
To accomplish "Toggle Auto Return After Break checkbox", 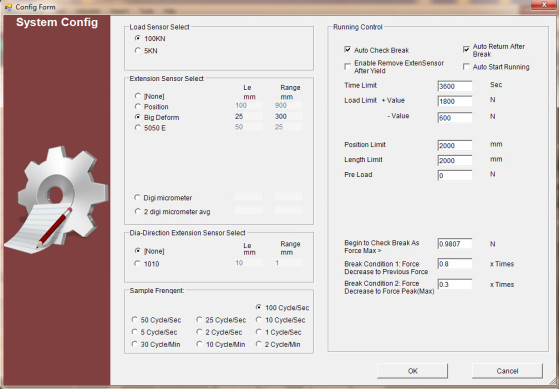I will (466, 49).
